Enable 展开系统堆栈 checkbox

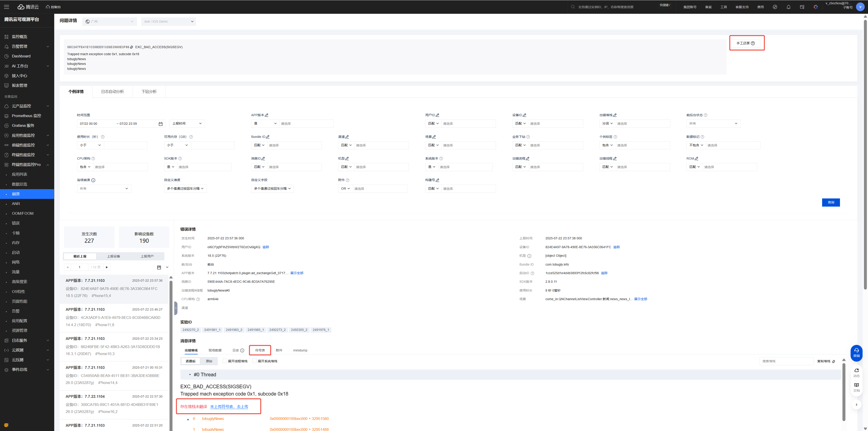click(254, 361)
